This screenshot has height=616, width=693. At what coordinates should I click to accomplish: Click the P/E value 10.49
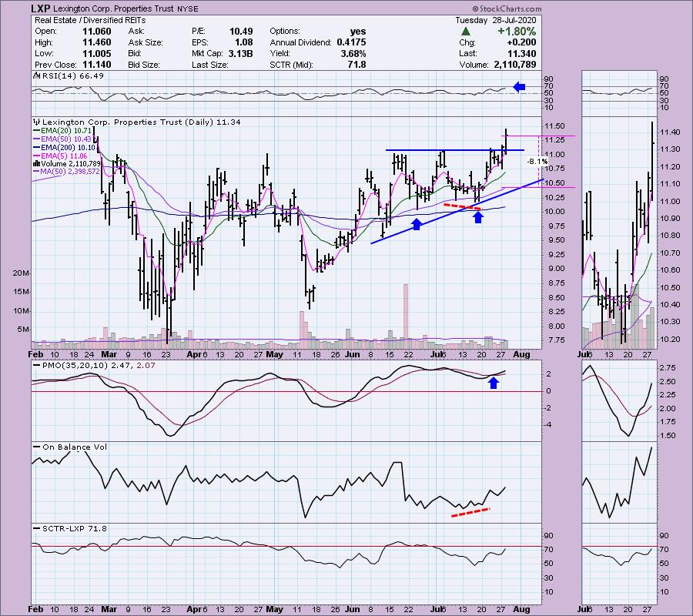click(x=241, y=32)
